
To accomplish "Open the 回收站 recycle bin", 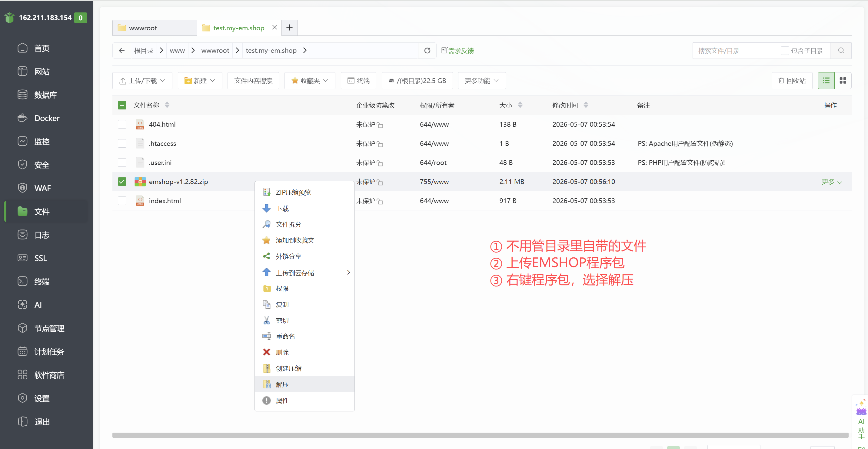I will pyautogui.click(x=792, y=81).
